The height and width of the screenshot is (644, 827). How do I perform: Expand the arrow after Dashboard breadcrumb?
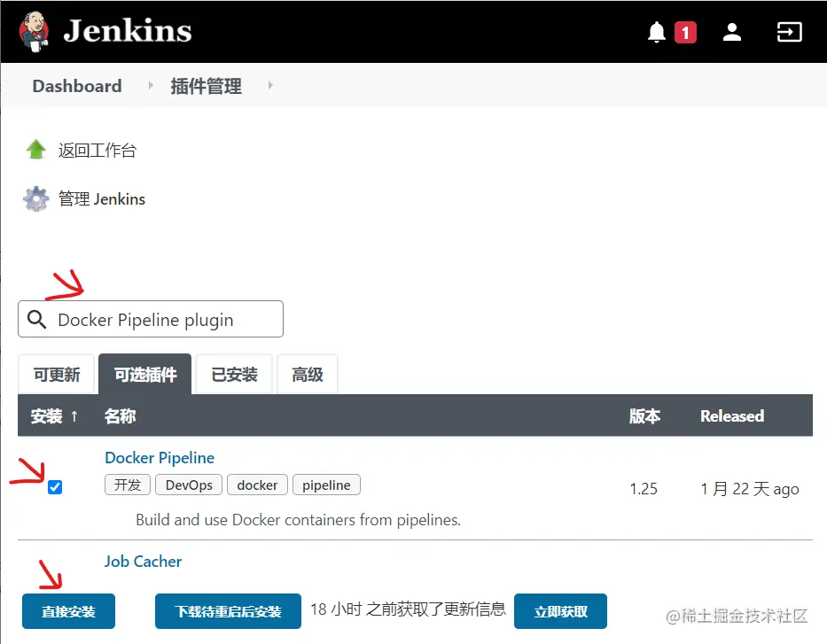point(151,85)
